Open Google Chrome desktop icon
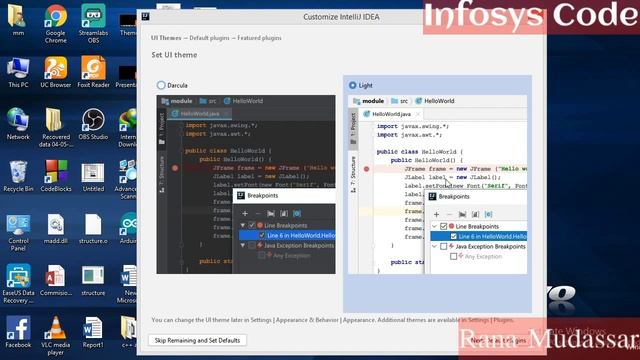 pyautogui.click(x=56, y=24)
